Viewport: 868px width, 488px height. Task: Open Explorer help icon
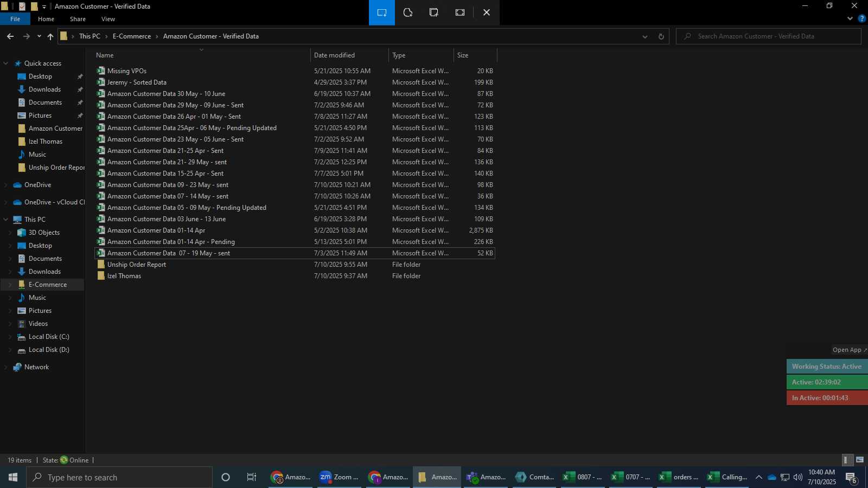coord(861,18)
